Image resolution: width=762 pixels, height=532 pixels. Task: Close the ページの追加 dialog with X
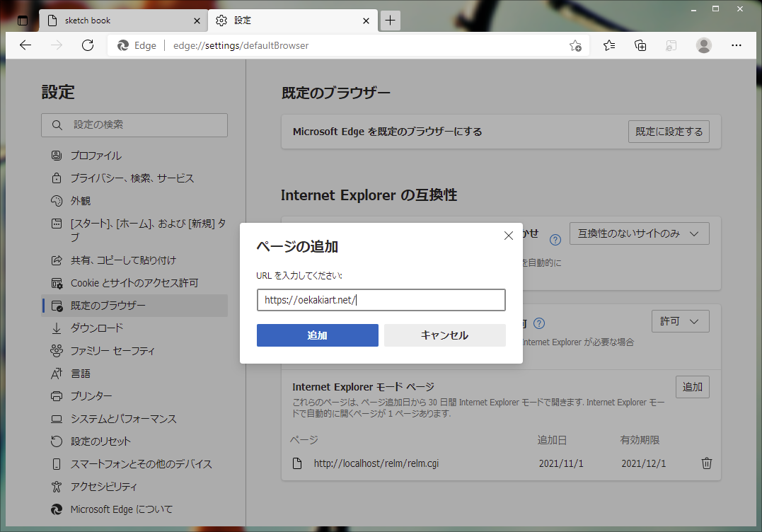click(509, 236)
